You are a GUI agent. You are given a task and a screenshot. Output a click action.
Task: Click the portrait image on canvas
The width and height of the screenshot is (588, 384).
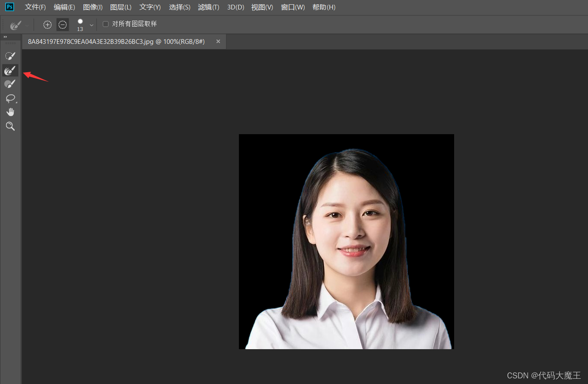(347, 242)
